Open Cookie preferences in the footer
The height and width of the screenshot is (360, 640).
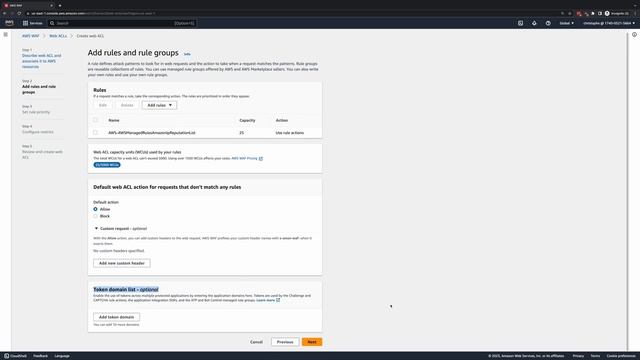(622, 356)
